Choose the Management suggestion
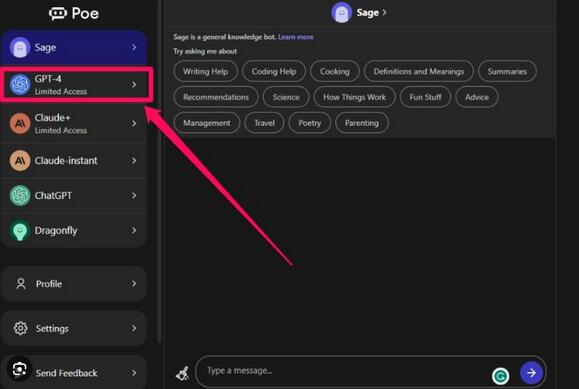 coord(206,123)
